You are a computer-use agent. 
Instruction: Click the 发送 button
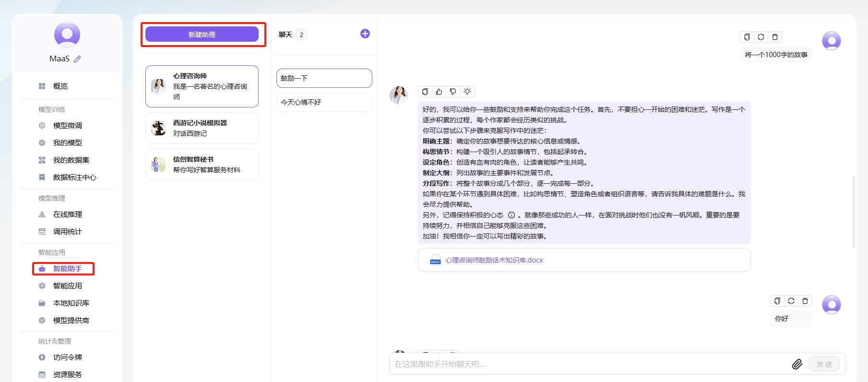click(824, 364)
